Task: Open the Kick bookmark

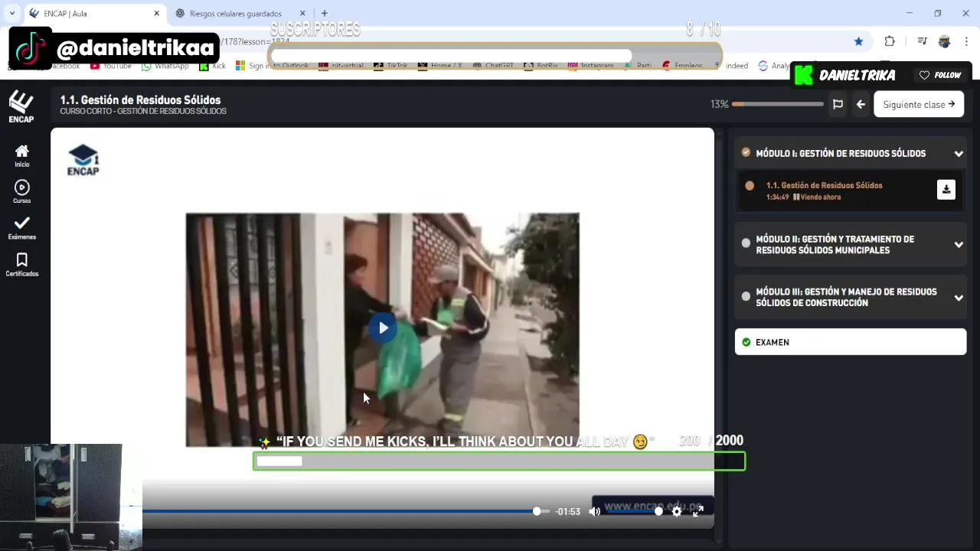Action: tap(213, 66)
